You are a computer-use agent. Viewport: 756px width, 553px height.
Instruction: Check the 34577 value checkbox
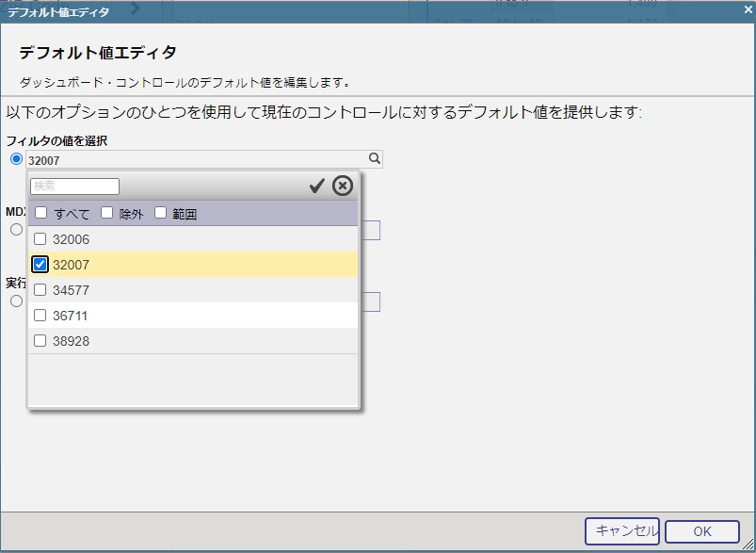pos(40,290)
